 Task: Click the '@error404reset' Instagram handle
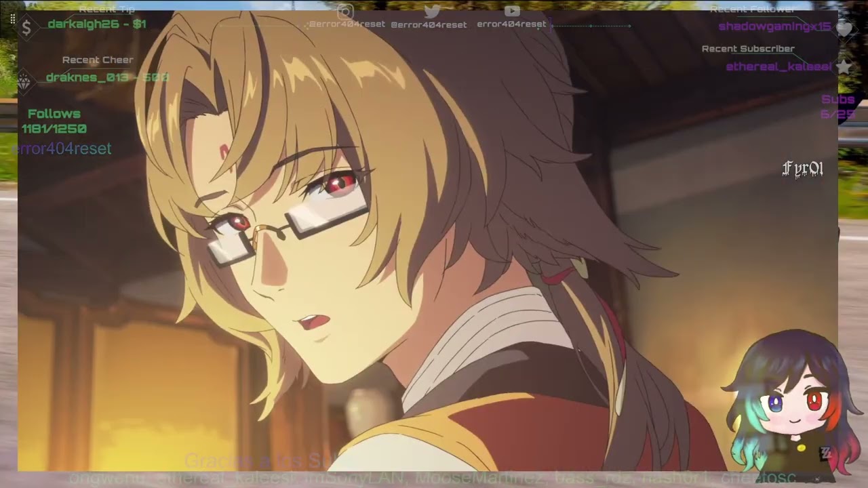pos(347,24)
